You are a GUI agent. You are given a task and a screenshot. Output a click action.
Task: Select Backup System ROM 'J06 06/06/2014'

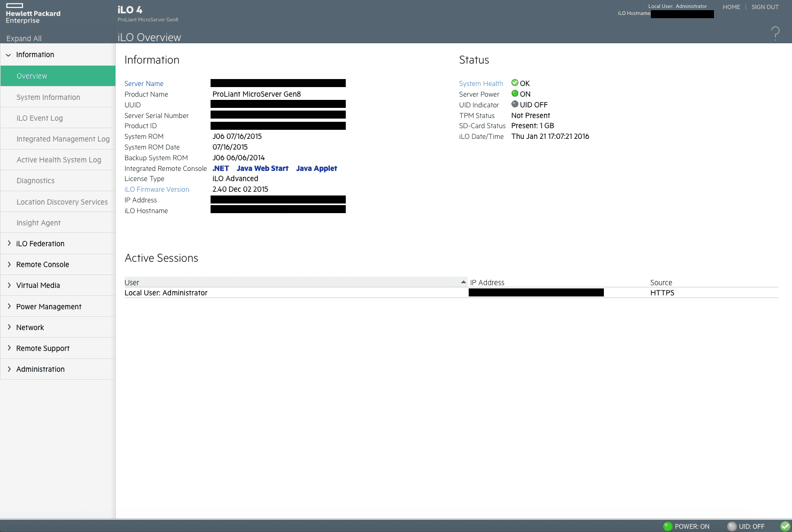click(x=238, y=158)
